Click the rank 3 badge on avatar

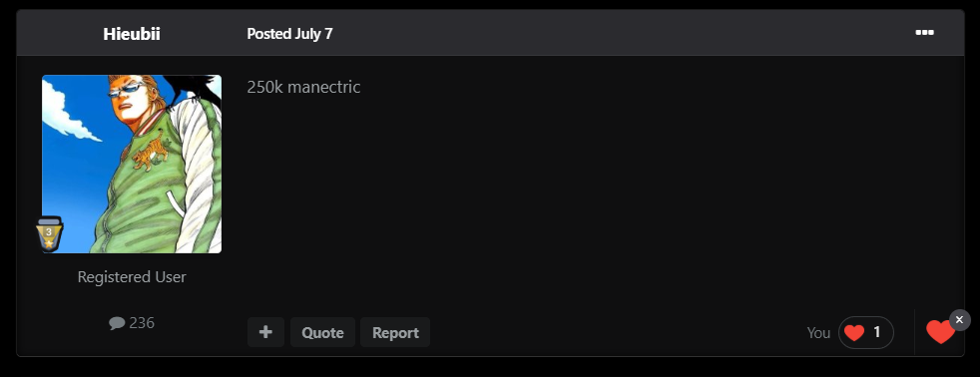pyautogui.click(x=49, y=234)
